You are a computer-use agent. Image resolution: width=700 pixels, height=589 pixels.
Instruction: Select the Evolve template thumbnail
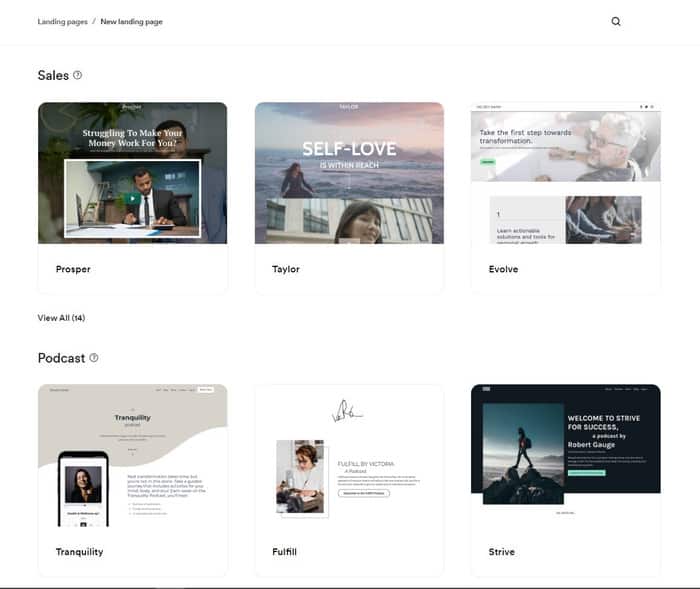click(x=566, y=173)
